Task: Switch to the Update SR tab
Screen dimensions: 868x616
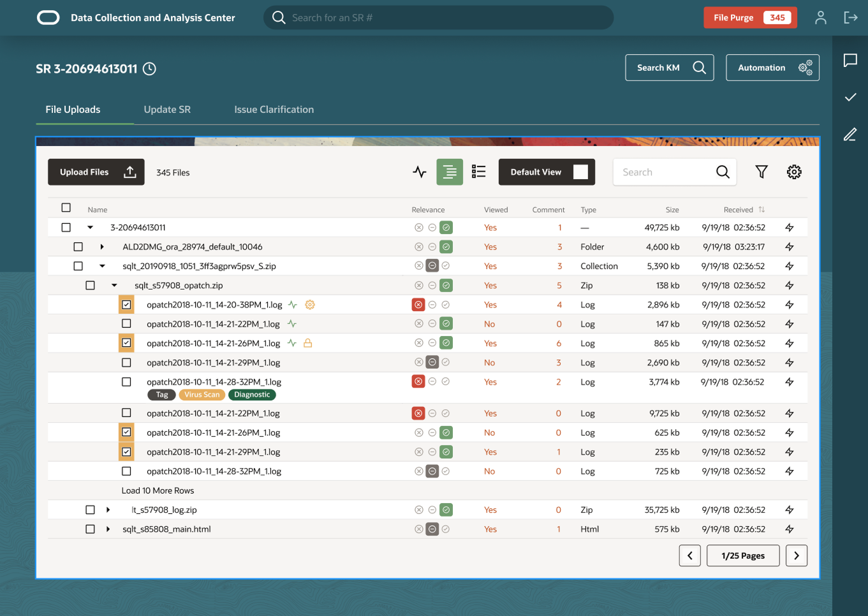Action: pyautogui.click(x=167, y=109)
